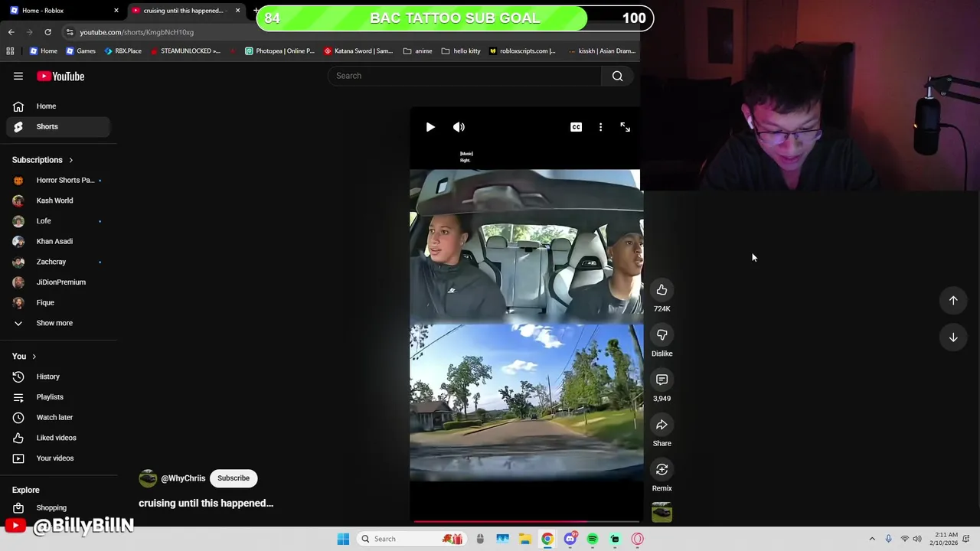Open the @WhyChriis channel link
Image resolution: width=980 pixels, height=551 pixels.
coord(183,478)
